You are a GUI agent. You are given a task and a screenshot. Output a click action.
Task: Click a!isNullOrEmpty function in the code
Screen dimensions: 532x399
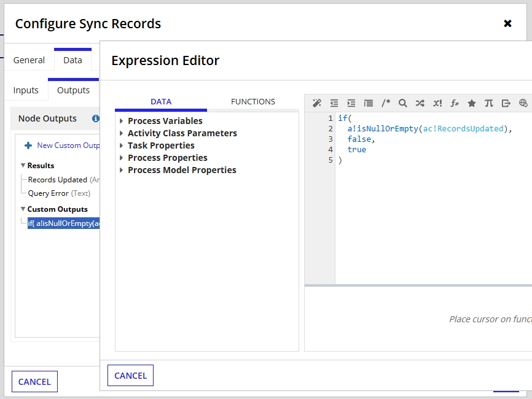383,128
